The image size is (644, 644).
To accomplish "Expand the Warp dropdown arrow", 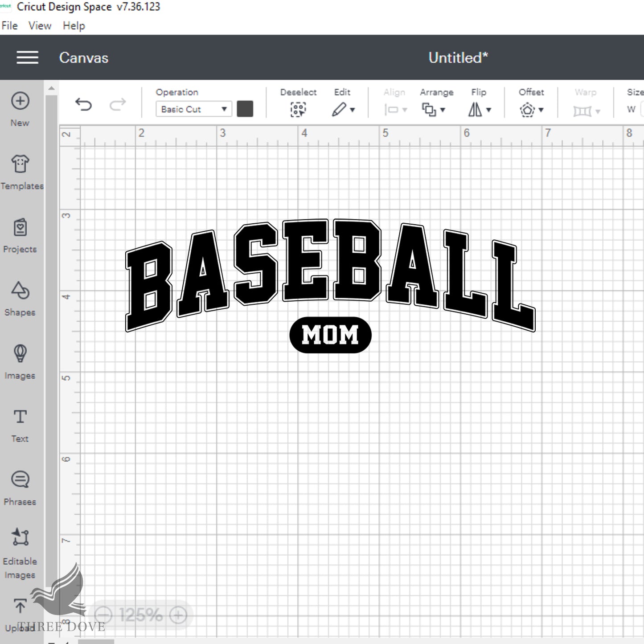I will [598, 111].
